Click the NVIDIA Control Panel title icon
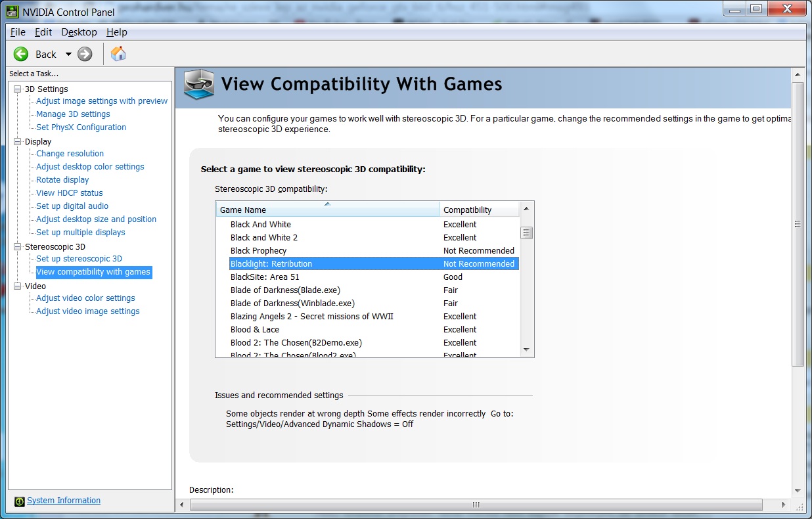Image resolution: width=812 pixels, height=519 pixels. click(x=12, y=11)
